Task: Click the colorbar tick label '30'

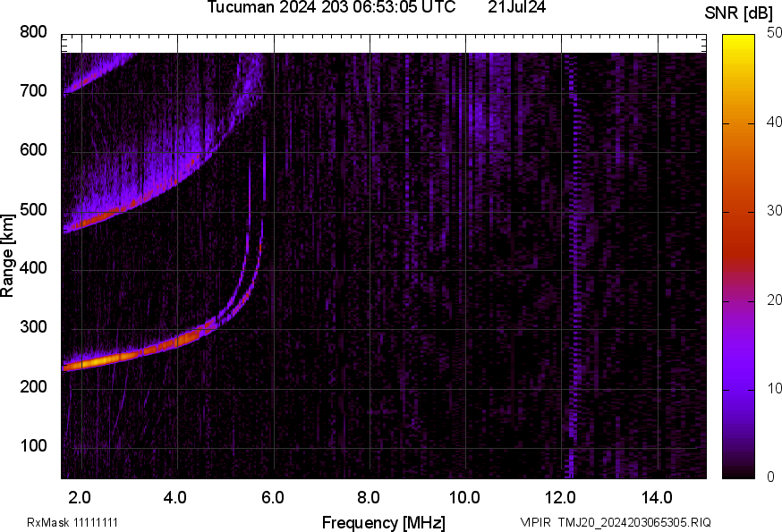Action: tap(774, 210)
